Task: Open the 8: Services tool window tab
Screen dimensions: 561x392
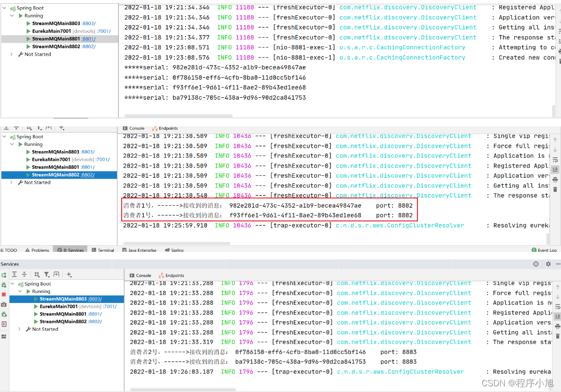Action: [x=70, y=250]
